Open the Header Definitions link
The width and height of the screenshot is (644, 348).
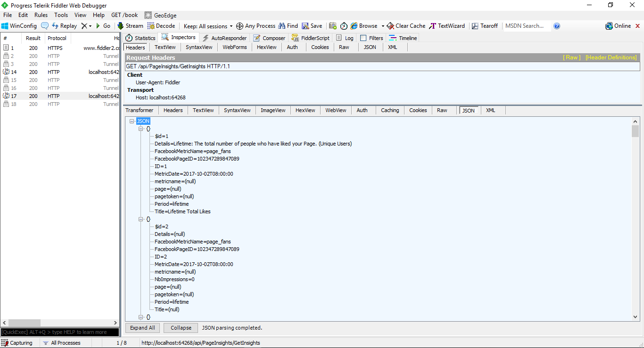click(x=611, y=57)
